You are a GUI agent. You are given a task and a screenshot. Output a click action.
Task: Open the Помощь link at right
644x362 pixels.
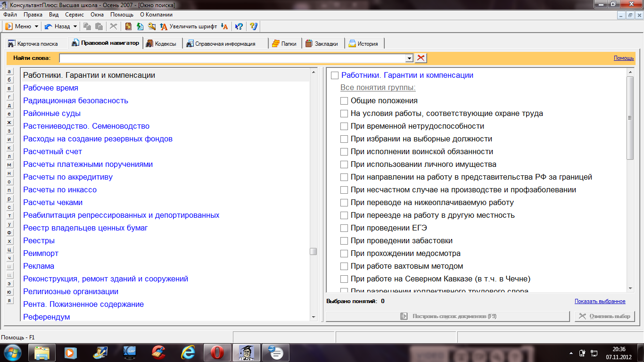(624, 58)
